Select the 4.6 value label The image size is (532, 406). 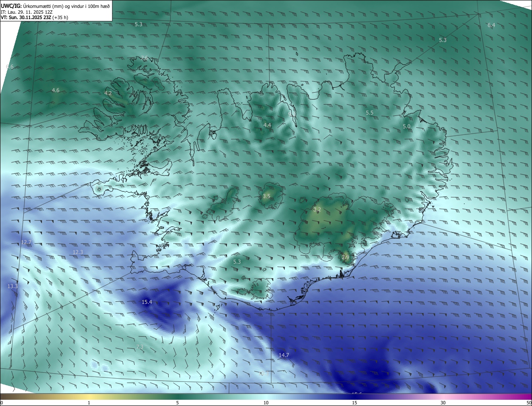[x=56, y=90]
